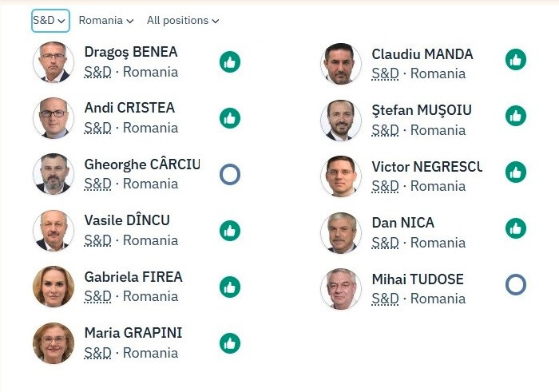The height and width of the screenshot is (392, 559).
Task: Click thumbs-up icon beside Ștefan MUȘOIU
Action: (516, 116)
